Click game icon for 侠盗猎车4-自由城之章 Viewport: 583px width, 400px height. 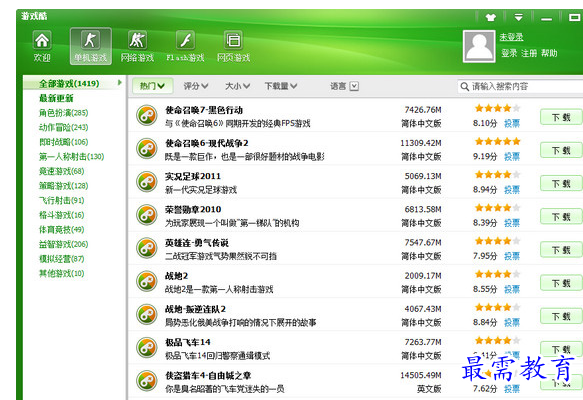(x=146, y=381)
